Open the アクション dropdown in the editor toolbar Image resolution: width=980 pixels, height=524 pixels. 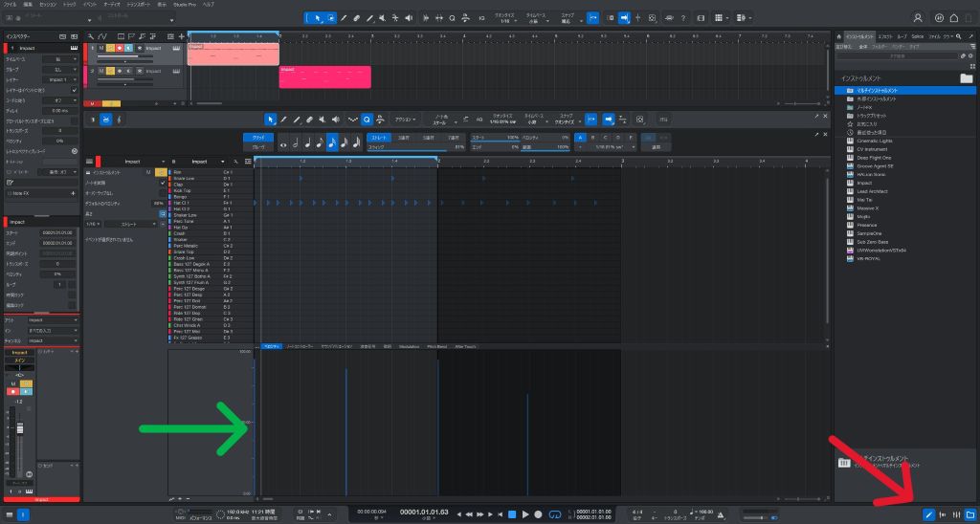click(x=407, y=119)
